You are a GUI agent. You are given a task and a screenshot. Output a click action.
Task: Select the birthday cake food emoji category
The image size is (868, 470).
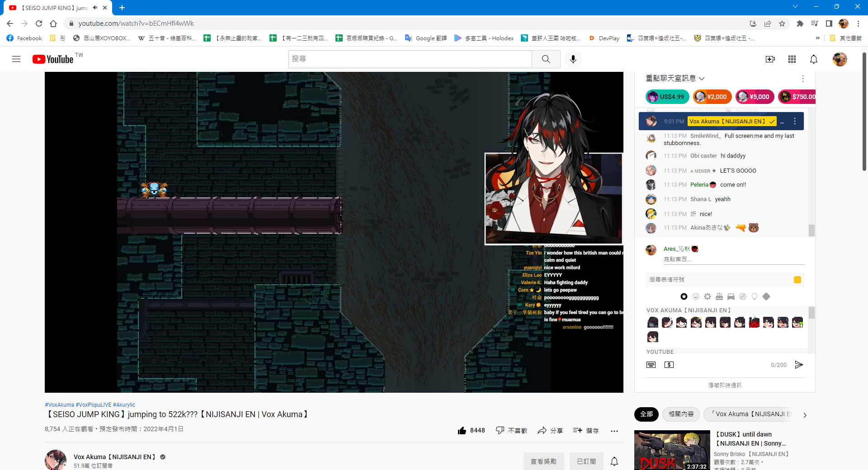pos(719,296)
